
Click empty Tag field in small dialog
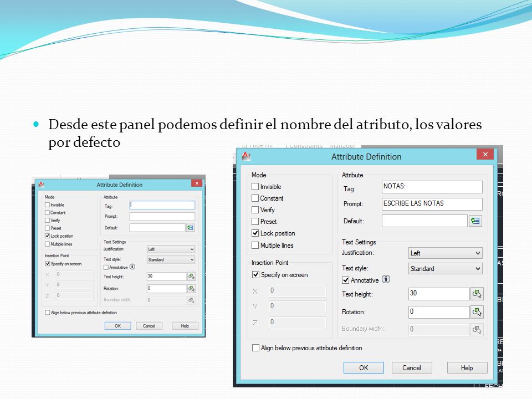coord(162,205)
